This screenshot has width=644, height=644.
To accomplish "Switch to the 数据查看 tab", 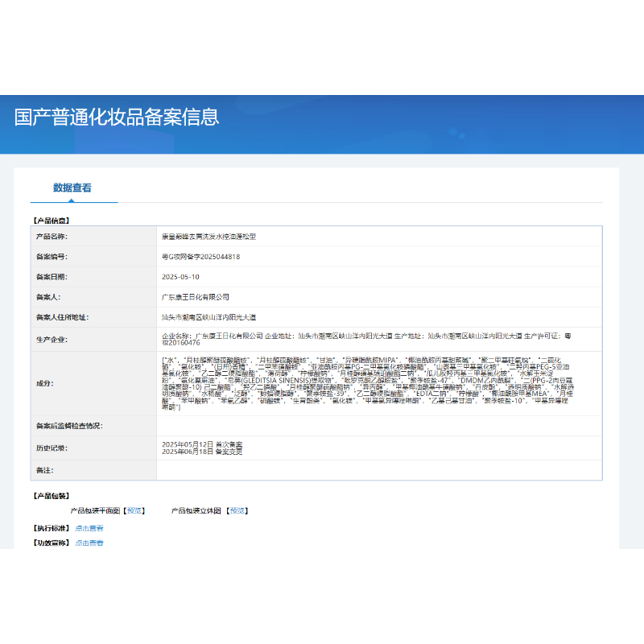I will [x=72, y=188].
